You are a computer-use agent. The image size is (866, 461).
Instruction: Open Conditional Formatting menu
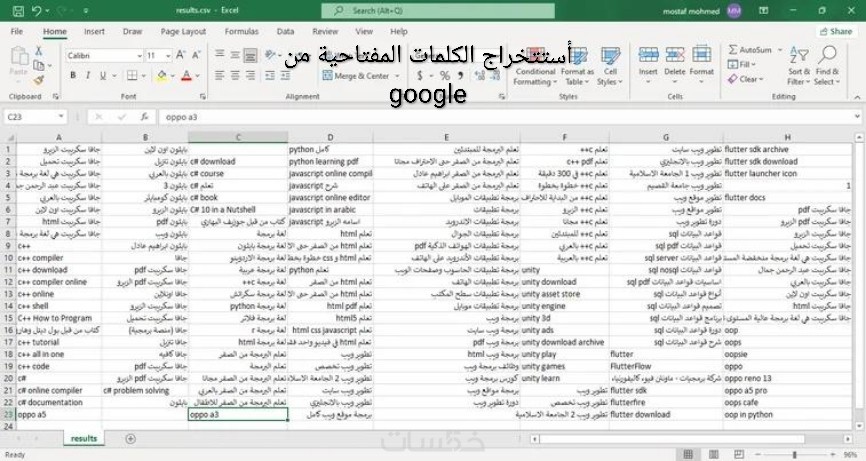click(535, 67)
